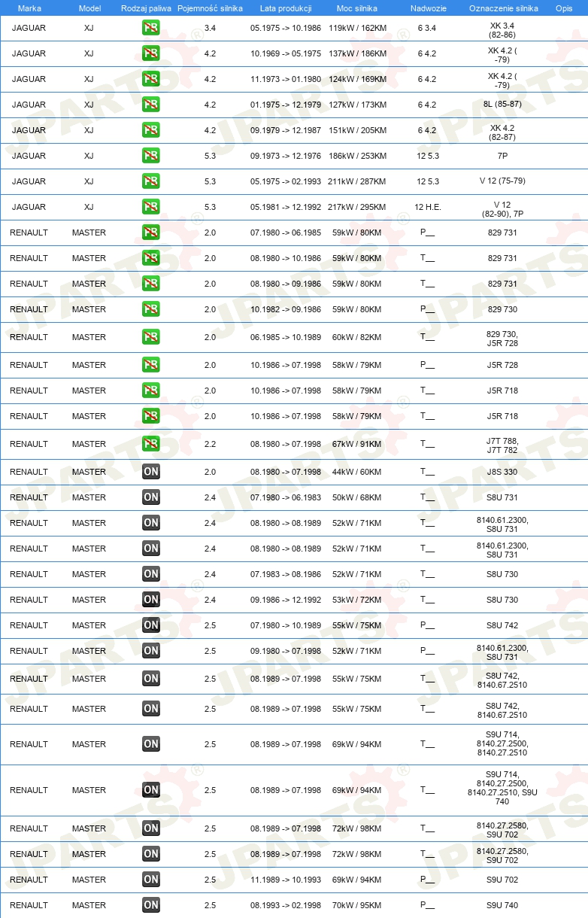Select engine code J7T 788, J7T 782
Screen dimensions: 588x918
502,445
